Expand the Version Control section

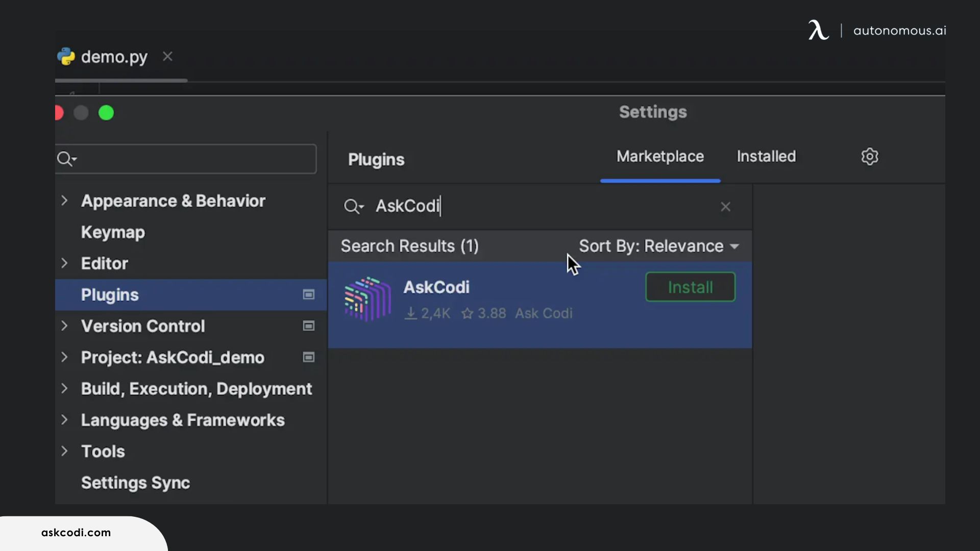pos(64,325)
